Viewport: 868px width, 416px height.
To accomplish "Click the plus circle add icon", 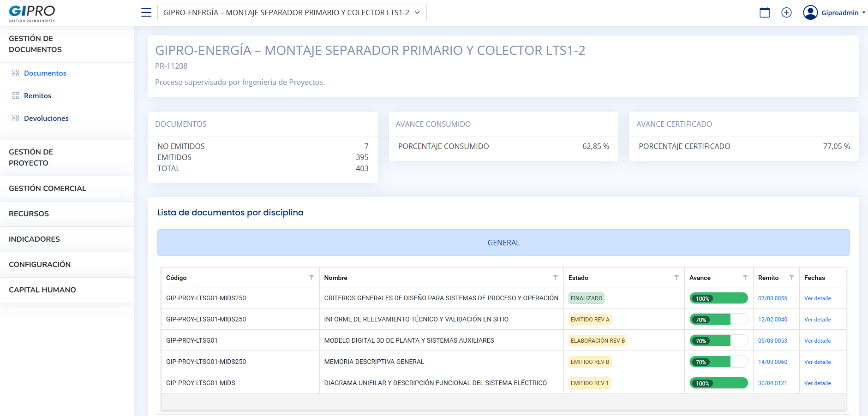I will pyautogui.click(x=786, y=12).
